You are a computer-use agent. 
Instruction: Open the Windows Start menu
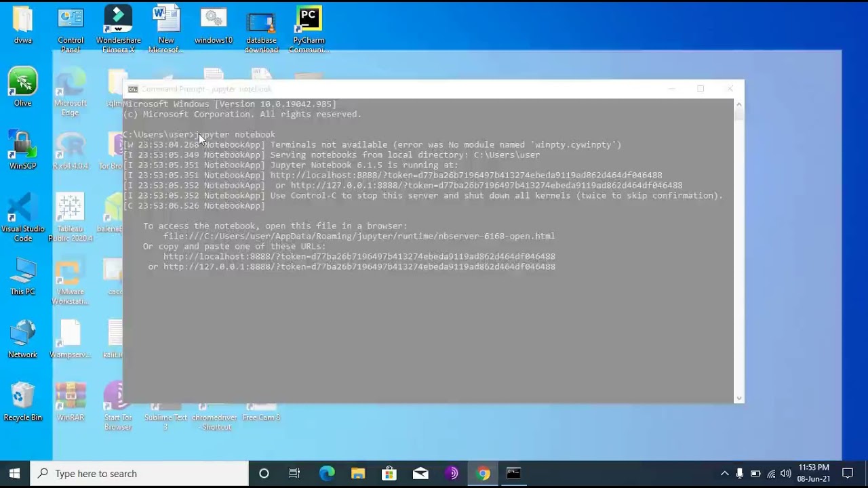pyautogui.click(x=15, y=473)
